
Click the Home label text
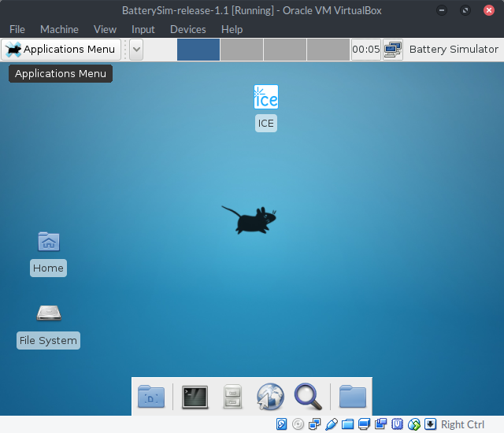tap(48, 268)
